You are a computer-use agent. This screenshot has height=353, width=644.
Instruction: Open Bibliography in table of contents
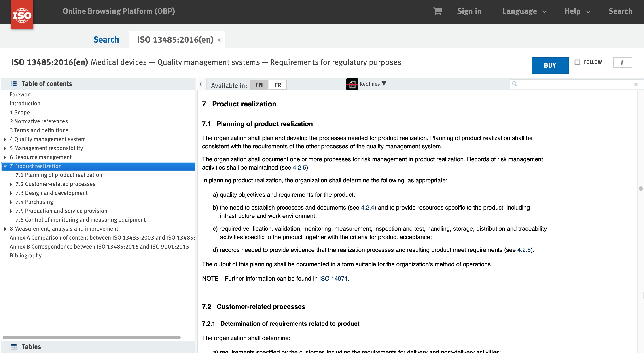click(x=26, y=256)
